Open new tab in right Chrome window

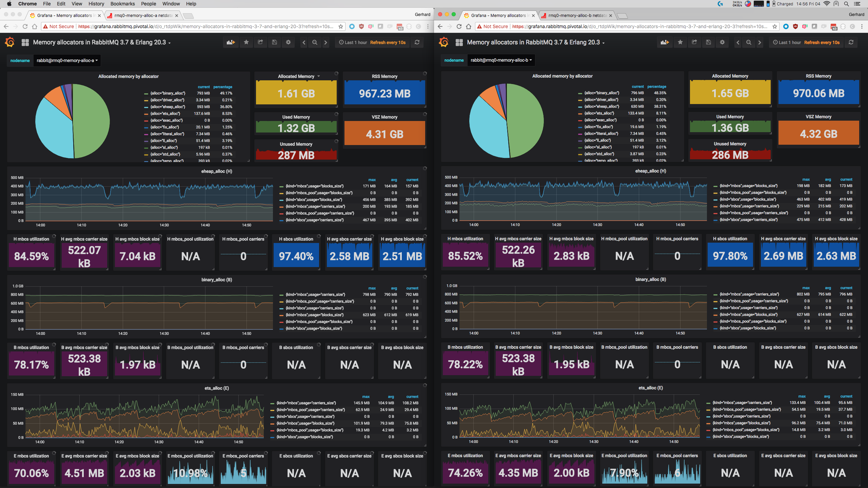[622, 16]
